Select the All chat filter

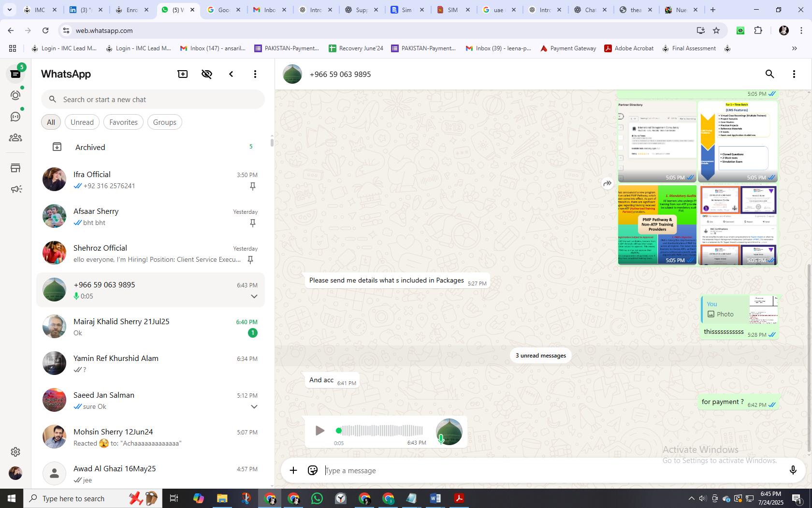[51, 122]
